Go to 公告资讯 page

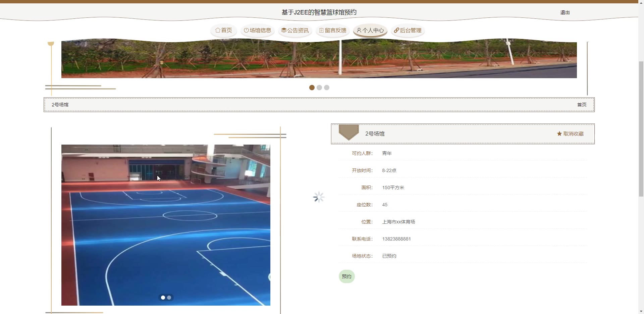click(295, 30)
